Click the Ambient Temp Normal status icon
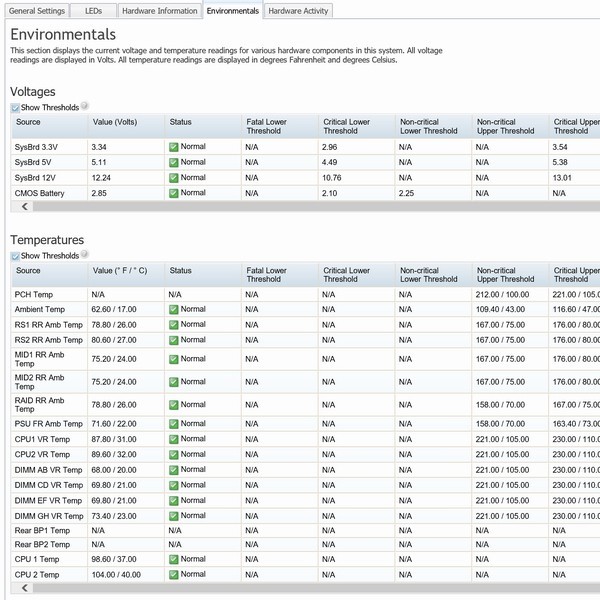The width and height of the screenshot is (600, 600). [173, 309]
